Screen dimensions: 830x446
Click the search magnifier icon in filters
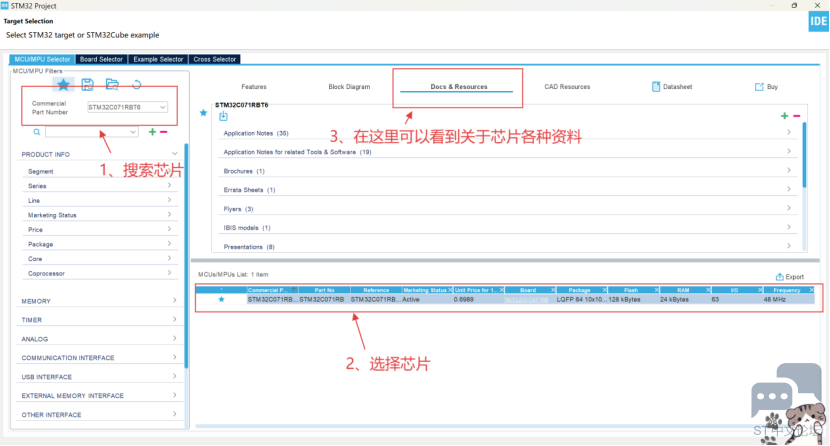37,132
